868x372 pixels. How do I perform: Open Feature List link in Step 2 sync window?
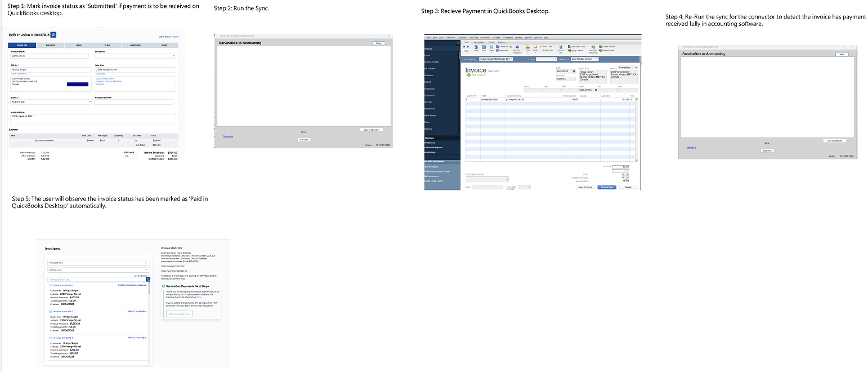pyautogui.click(x=228, y=136)
